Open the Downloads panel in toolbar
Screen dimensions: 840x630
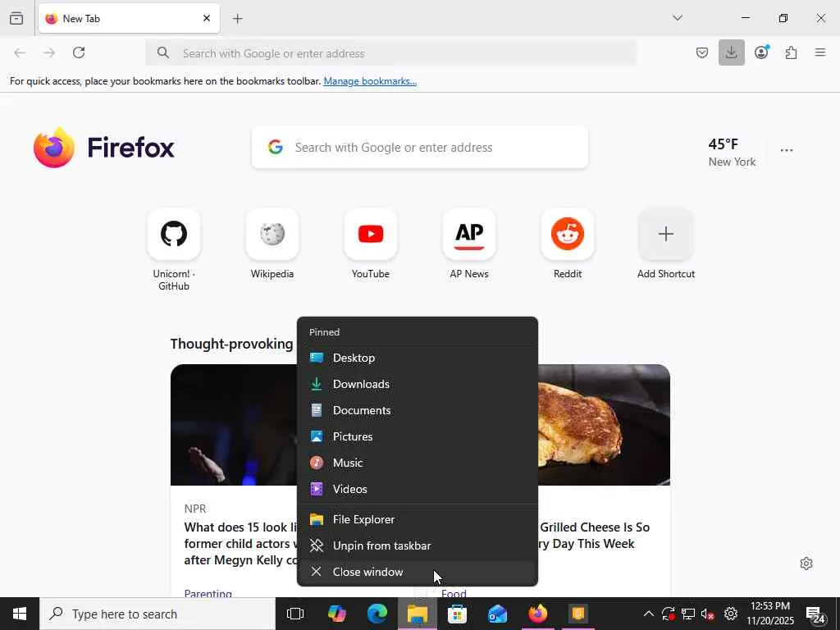click(x=731, y=52)
